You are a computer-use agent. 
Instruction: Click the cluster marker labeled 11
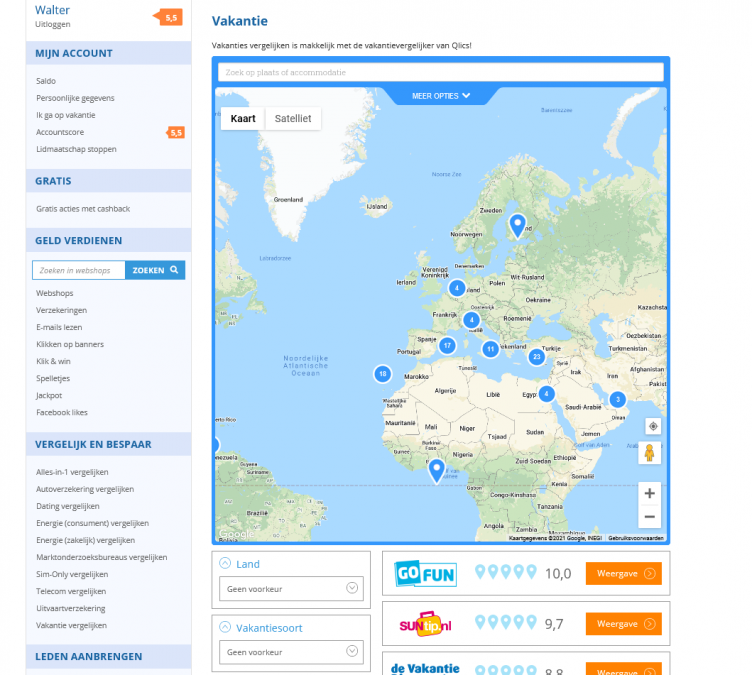click(490, 349)
